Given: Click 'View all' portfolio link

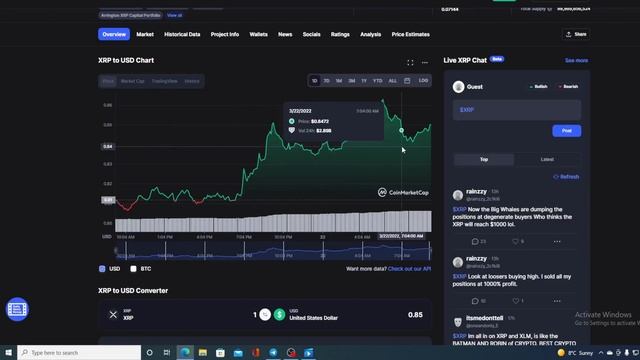Looking at the screenshot, I should click(174, 15).
